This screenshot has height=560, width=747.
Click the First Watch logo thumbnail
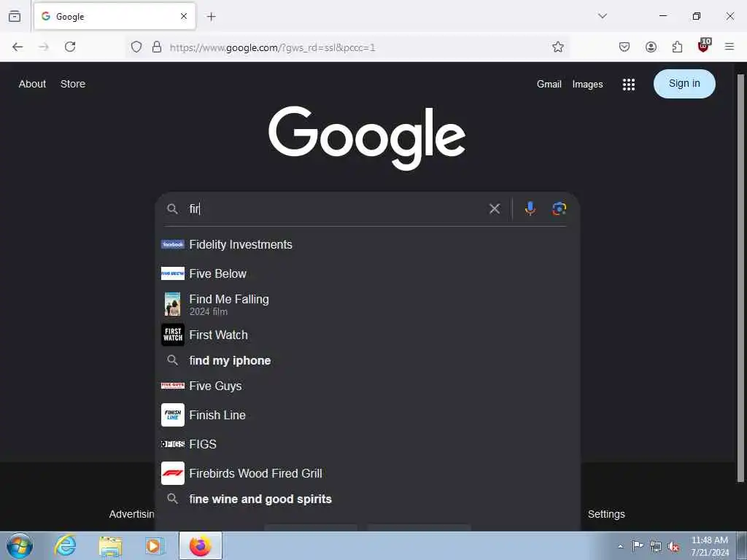(172, 335)
